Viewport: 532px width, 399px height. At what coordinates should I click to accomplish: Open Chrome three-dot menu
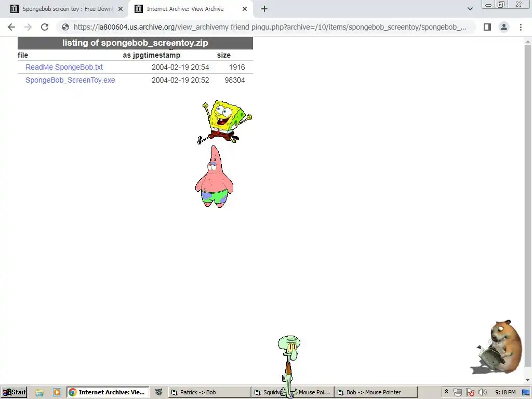tap(521, 27)
